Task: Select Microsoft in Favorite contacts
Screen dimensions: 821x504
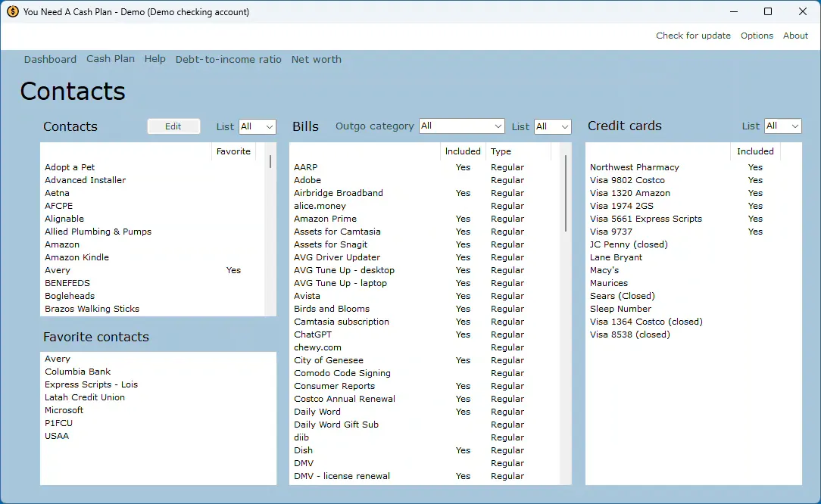Action: point(64,410)
